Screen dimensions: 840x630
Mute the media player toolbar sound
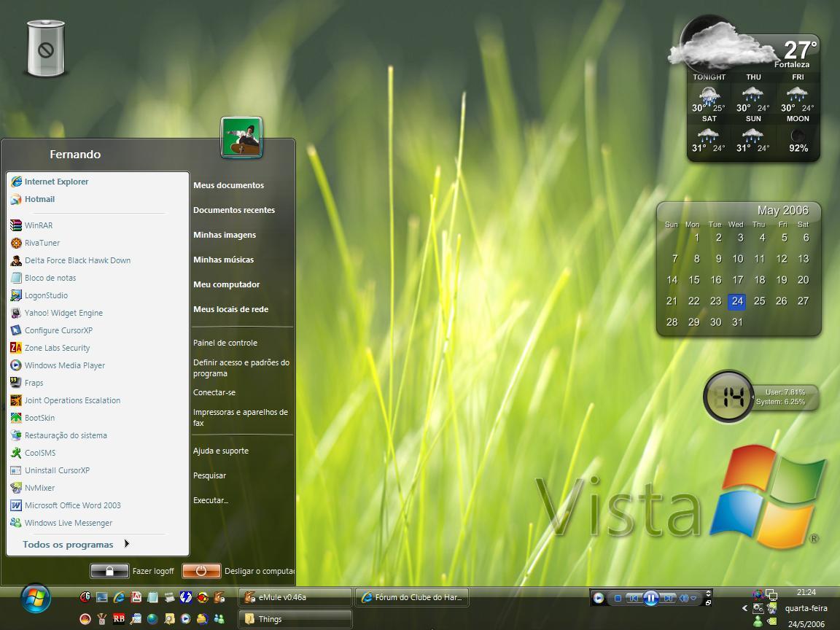[x=684, y=598]
